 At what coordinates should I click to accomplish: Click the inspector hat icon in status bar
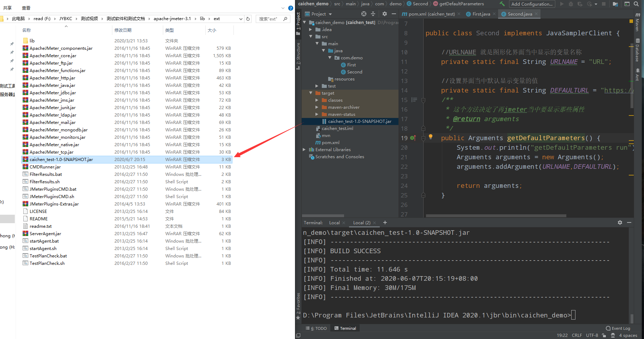[x=613, y=335]
